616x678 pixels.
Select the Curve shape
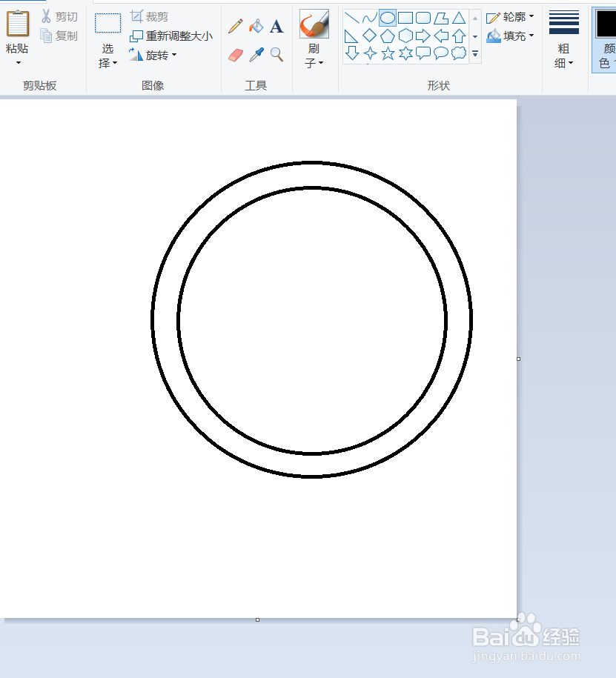369,18
